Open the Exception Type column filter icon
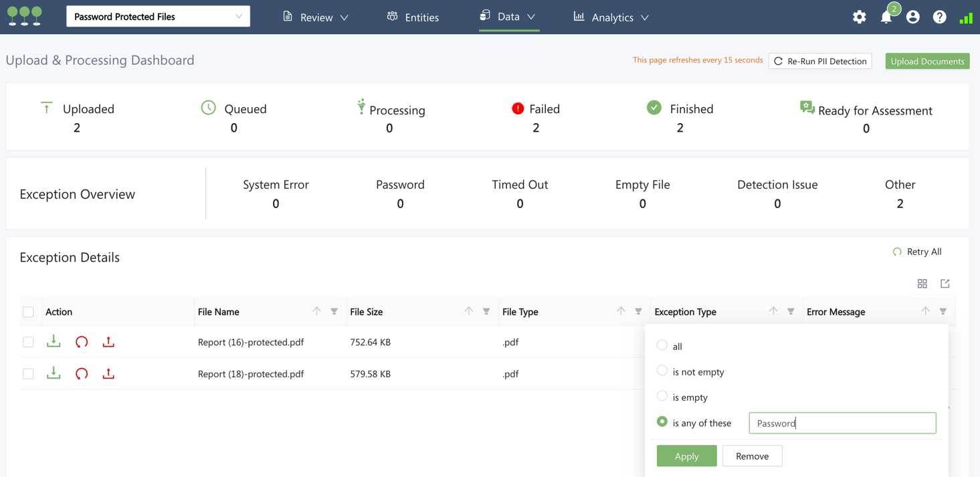The height and width of the screenshot is (477, 980). click(x=791, y=312)
